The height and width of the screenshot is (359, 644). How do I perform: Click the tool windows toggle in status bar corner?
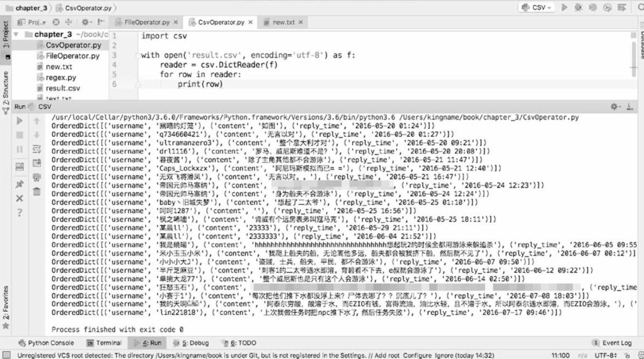(x=7, y=355)
